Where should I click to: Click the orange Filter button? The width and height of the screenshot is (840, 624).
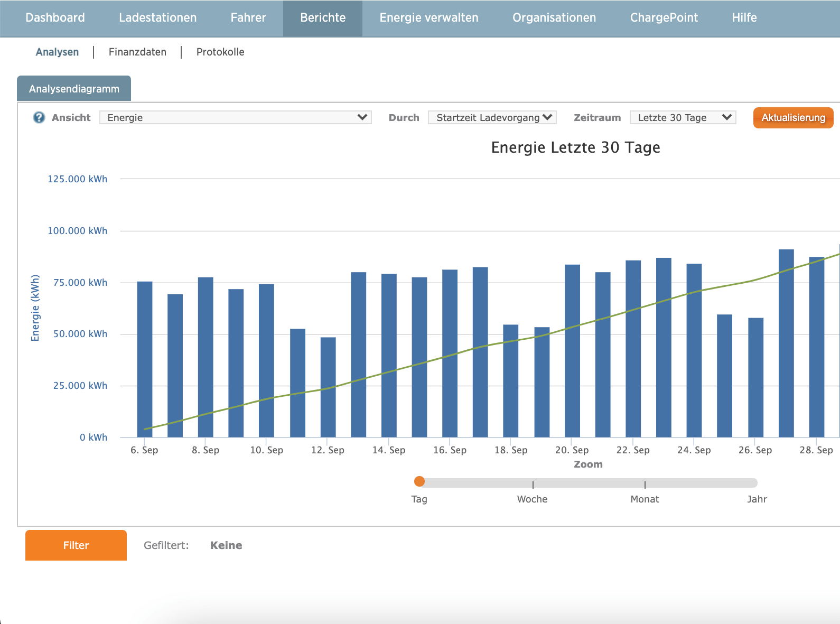pos(76,545)
